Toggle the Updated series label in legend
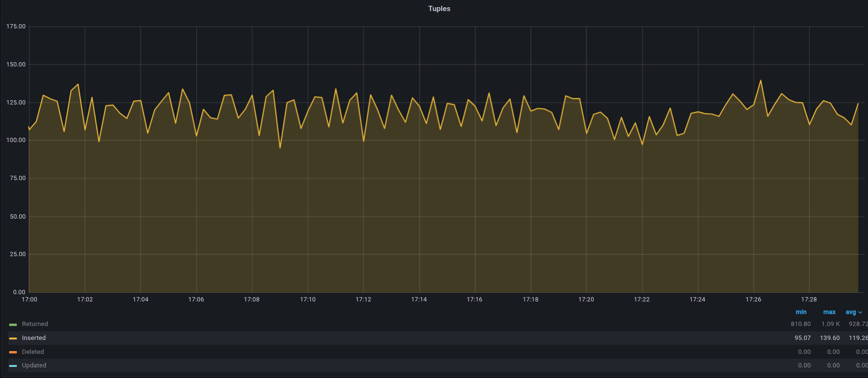The image size is (868, 378). [x=34, y=365]
